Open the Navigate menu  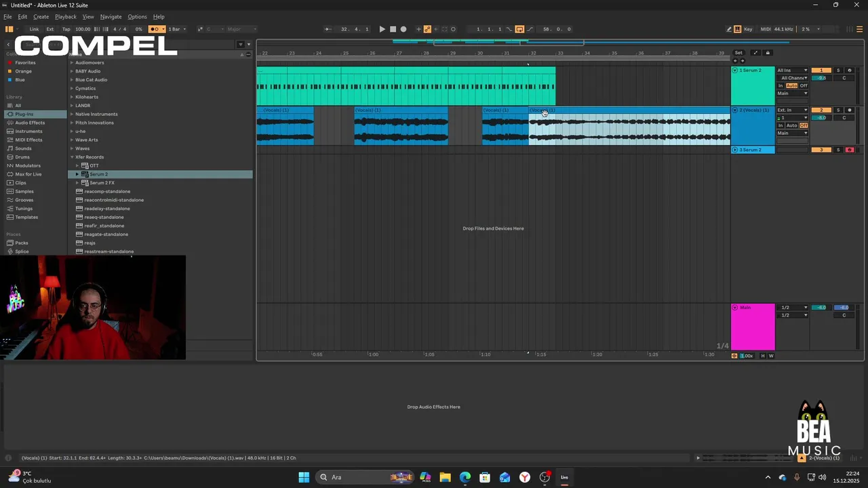point(111,16)
